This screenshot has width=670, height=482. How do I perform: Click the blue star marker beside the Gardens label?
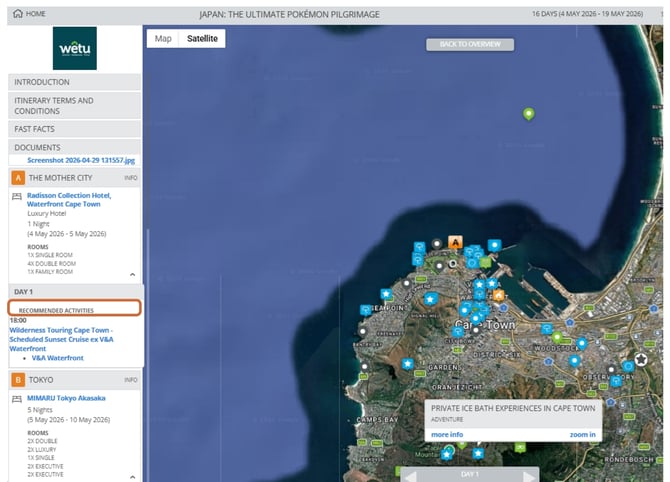[x=408, y=364]
